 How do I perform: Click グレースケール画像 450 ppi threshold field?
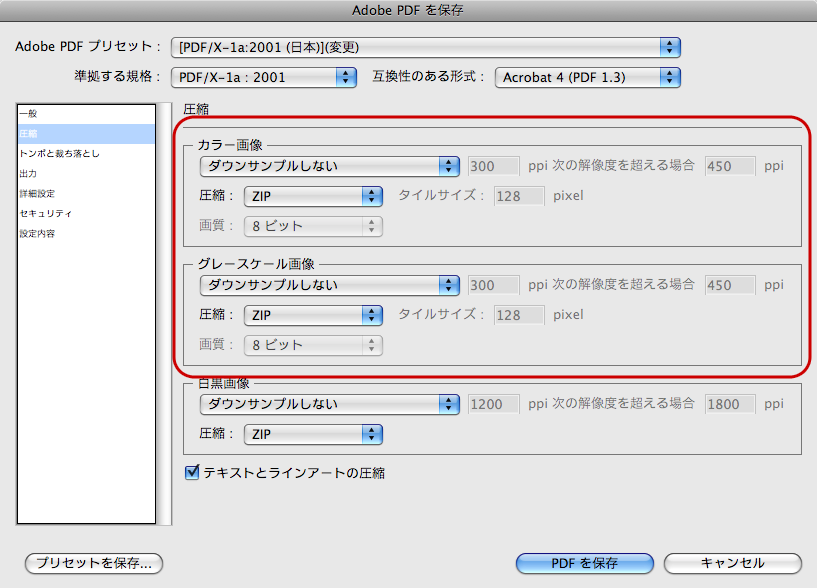(x=730, y=285)
